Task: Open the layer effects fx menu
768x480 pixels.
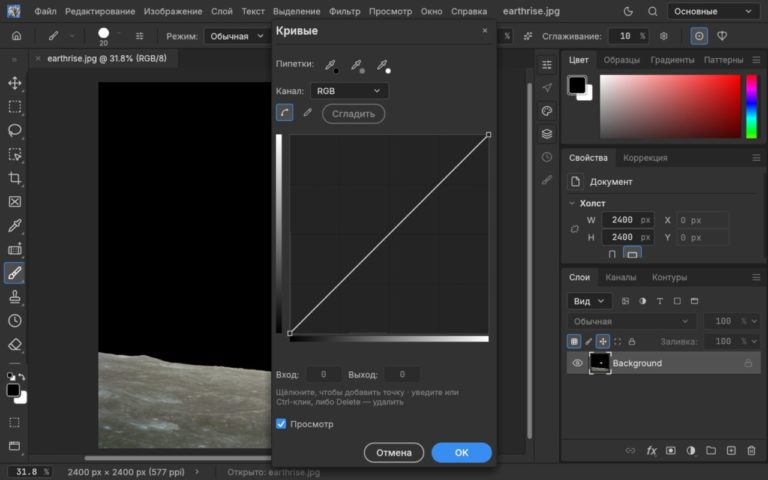Action: tap(651, 451)
